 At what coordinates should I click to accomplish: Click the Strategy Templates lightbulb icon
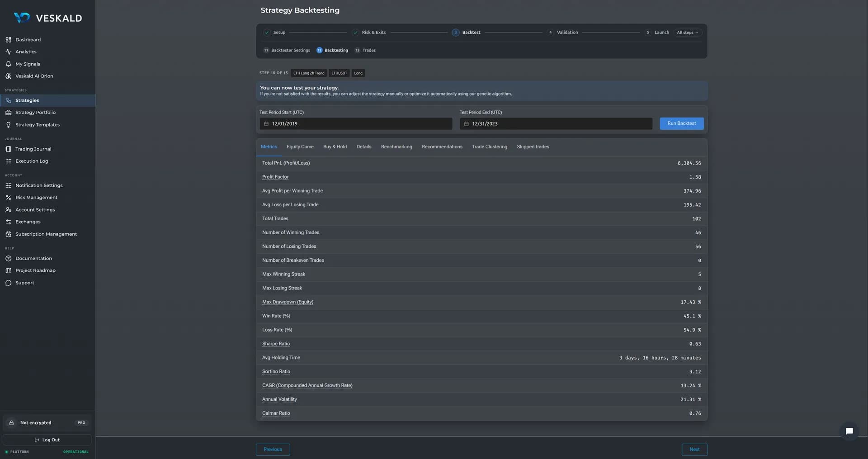pyautogui.click(x=8, y=125)
